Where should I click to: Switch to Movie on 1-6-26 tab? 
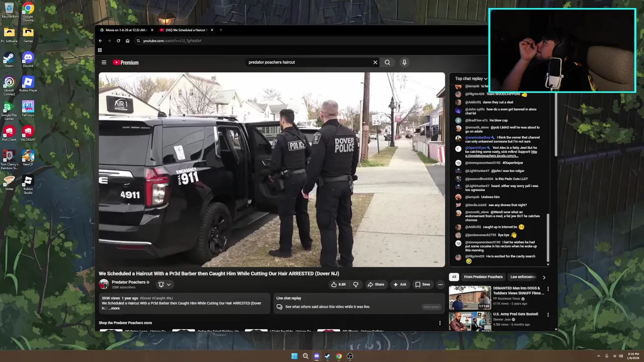126,30
